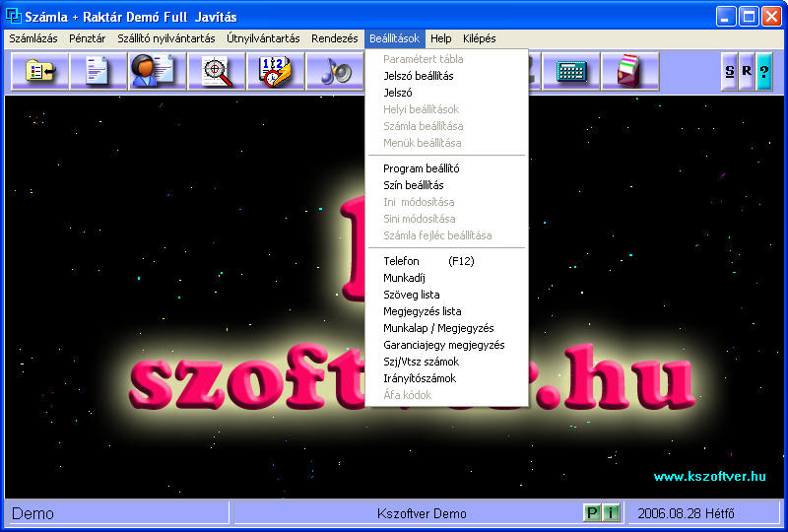Screen dimensions: 788x532
Task: Open the Rendezés menu
Action: 335,38
